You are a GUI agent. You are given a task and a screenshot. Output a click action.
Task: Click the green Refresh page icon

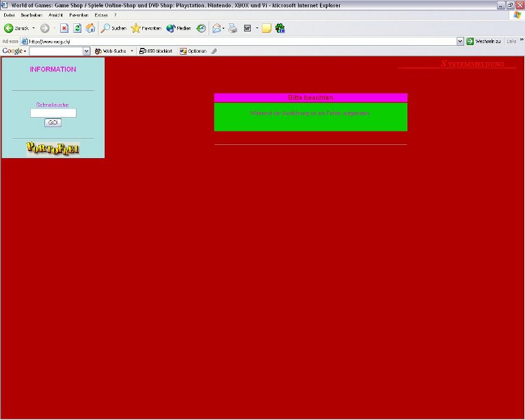click(77, 28)
